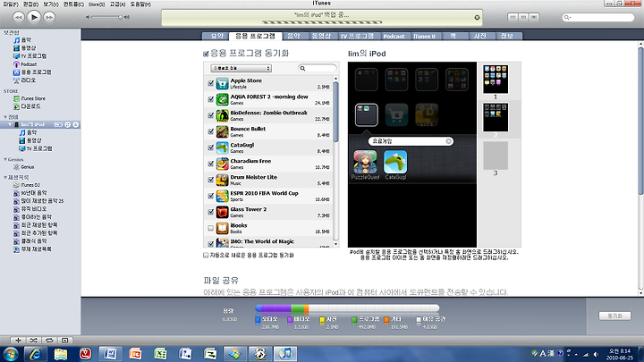Cancel the iPod backup in status display

pyautogui.click(x=477, y=17)
